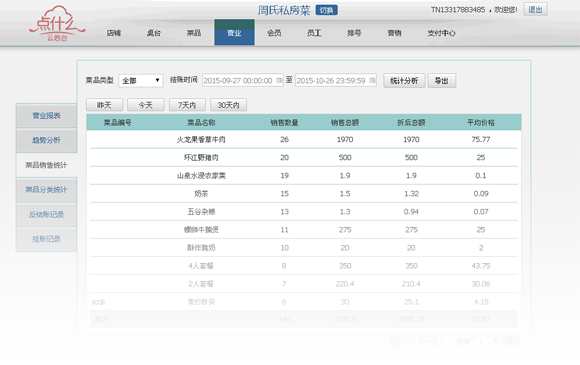Filter by 昨天 quick range
Screen dimensions: 580x365
(x=104, y=105)
